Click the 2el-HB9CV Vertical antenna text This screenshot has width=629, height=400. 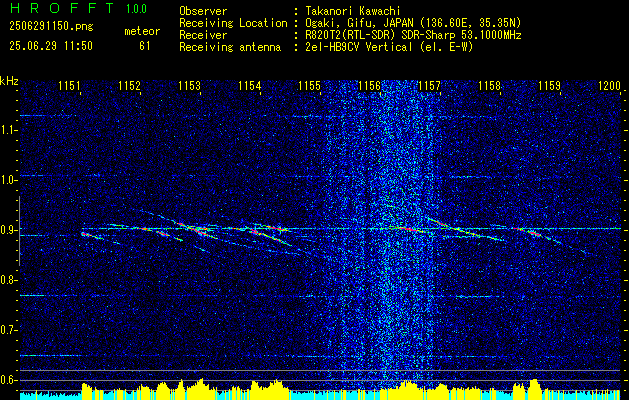tap(390, 47)
